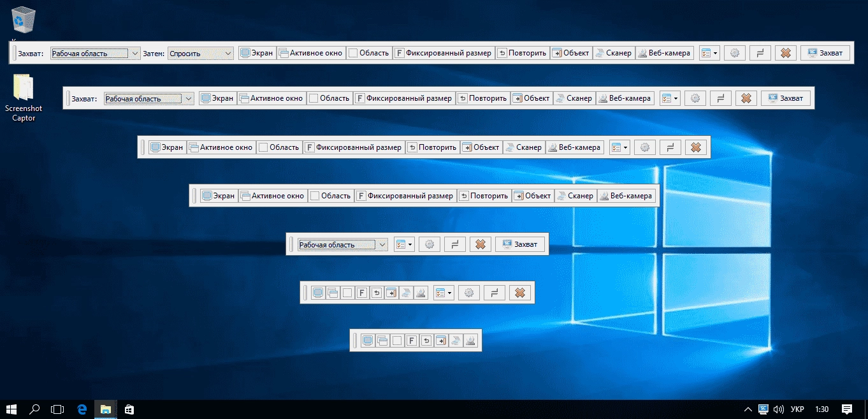Select Region icon in icon-only toolbar with gear
The height and width of the screenshot is (419, 868).
347,293
